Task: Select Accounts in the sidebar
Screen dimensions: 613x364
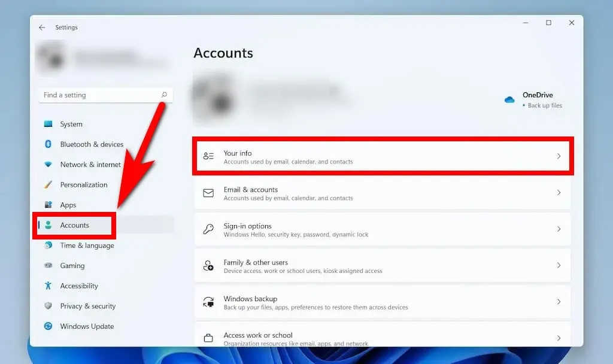Action: (x=74, y=225)
